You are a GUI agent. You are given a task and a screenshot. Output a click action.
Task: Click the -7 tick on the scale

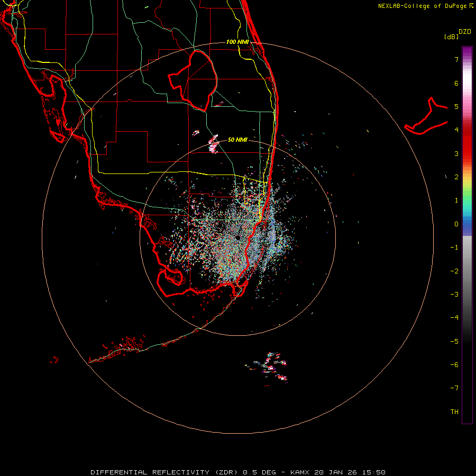coord(454,388)
